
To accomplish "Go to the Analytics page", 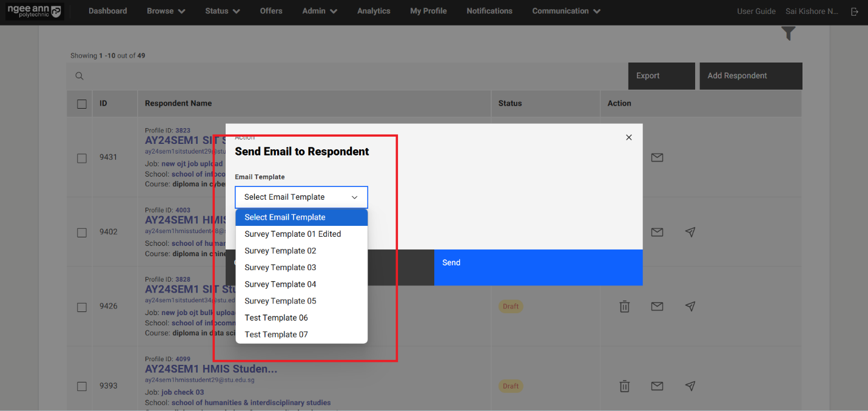I will [374, 11].
